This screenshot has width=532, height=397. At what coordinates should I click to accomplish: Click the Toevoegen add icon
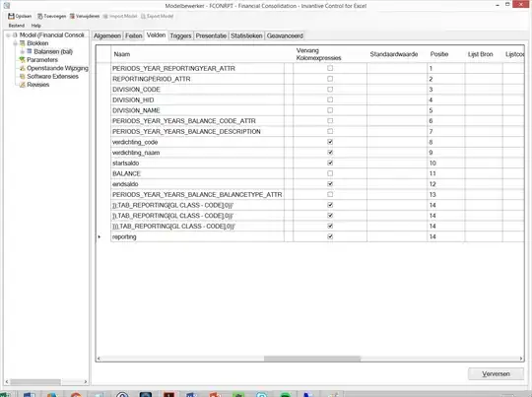pyautogui.click(x=40, y=16)
